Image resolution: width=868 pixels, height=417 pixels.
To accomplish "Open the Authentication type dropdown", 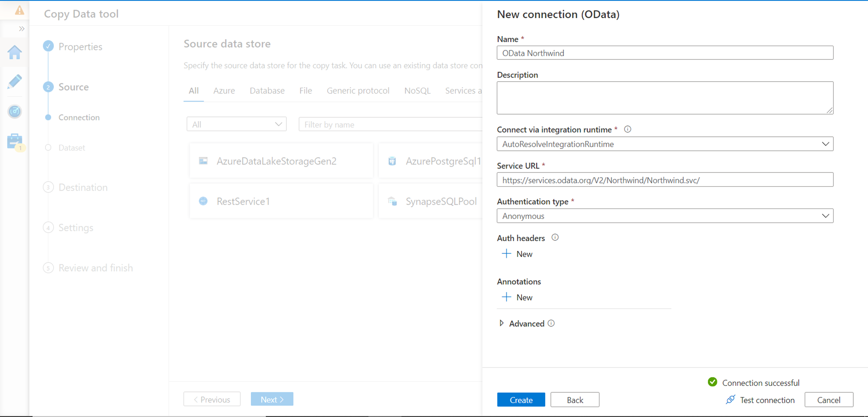I will [x=664, y=216].
